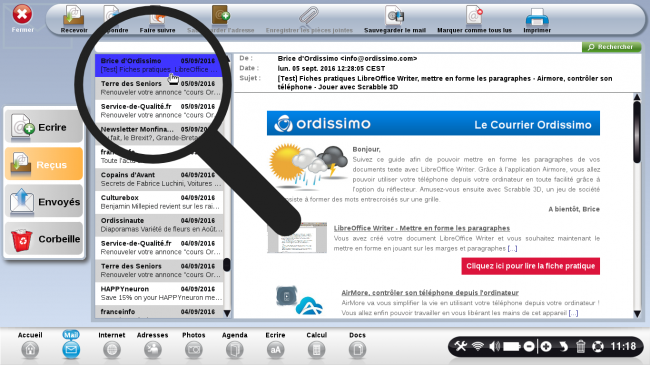Open the AirMore contrôler son téléphone link
Screen dimensions: 650x365
point(430,293)
